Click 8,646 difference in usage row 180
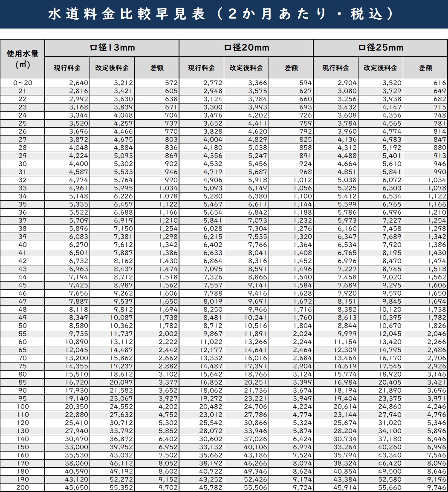Viewport: 448px width, 492px height. tap(437, 472)
